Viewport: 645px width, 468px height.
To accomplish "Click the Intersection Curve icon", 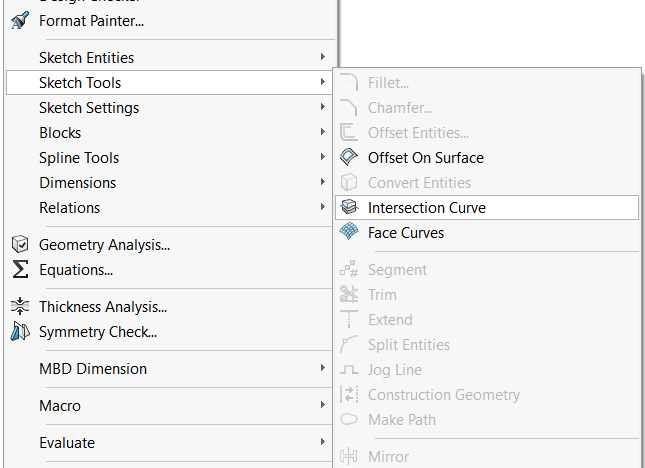I will tap(349, 208).
